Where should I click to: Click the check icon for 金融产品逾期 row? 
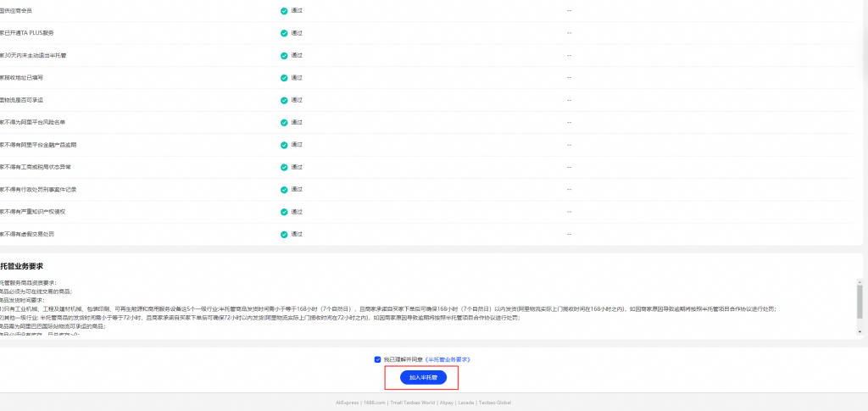[x=284, y=145]
